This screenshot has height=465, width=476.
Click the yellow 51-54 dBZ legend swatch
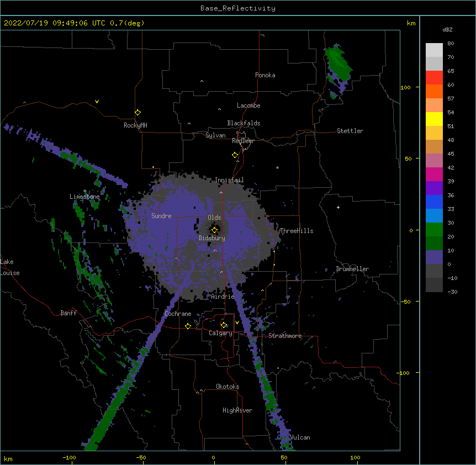coord(434,119)
